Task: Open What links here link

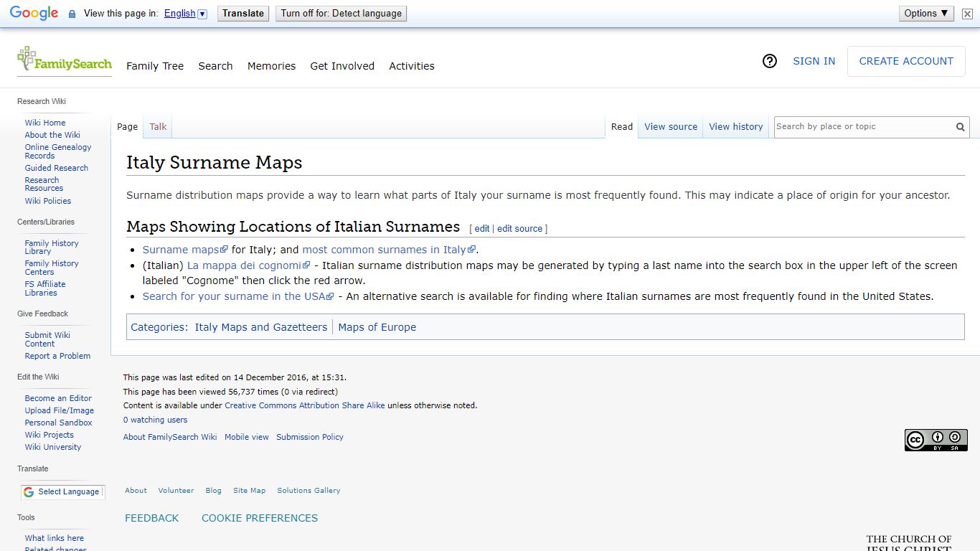Action: click(55, 538)
